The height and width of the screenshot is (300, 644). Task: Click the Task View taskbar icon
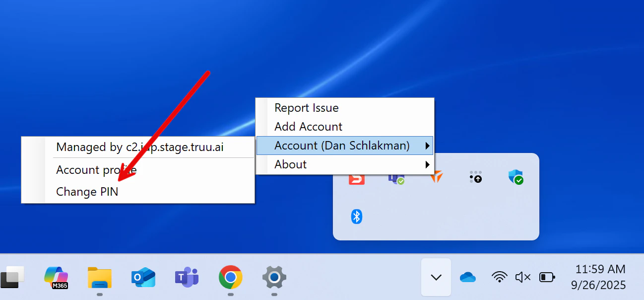pyautogui.click(x=12, y=277)
